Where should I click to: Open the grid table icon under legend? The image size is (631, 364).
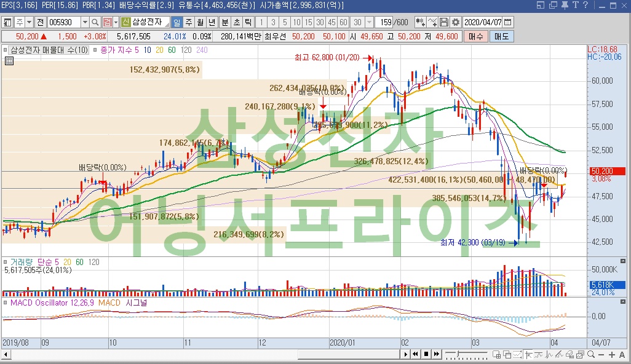pos(9,61)
